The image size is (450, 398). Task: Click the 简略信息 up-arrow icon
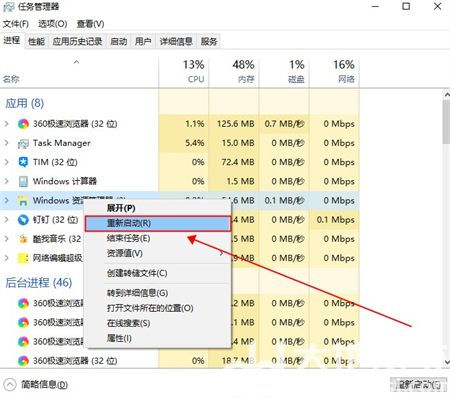[10, 385]
